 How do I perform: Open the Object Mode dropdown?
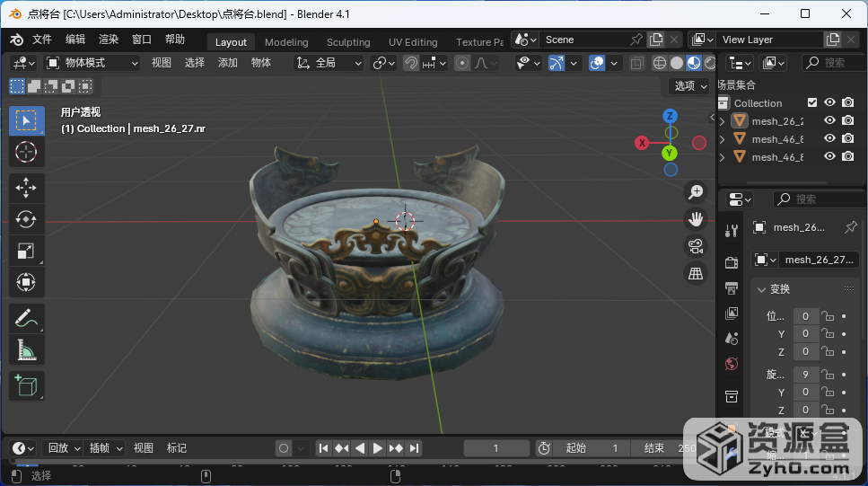coord(92,63)
